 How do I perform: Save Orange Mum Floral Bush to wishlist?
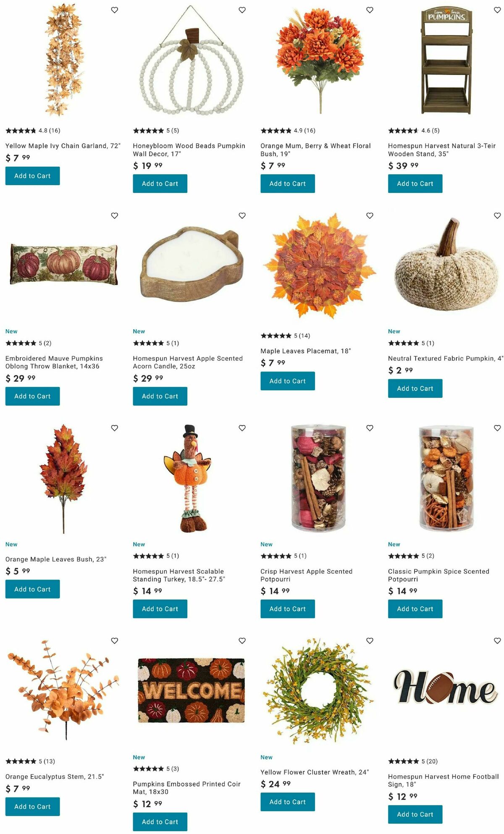click(370, 10)
